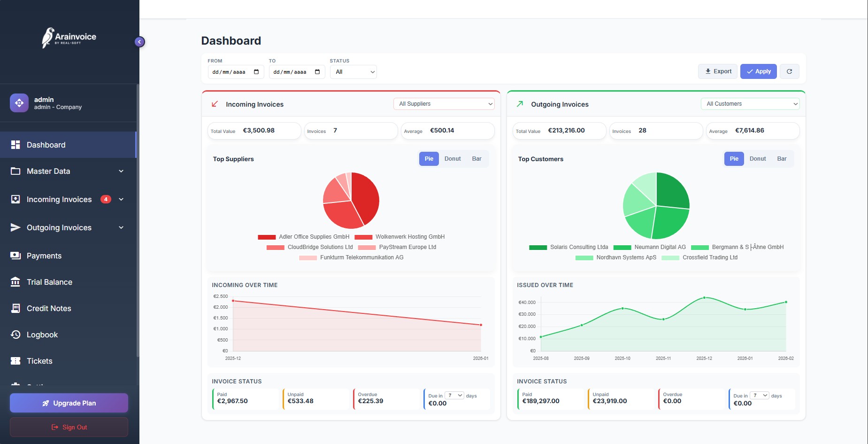Open calendar picker in From date field
Viewport: 868px width, 444px height.
click(x=256, y=72)
